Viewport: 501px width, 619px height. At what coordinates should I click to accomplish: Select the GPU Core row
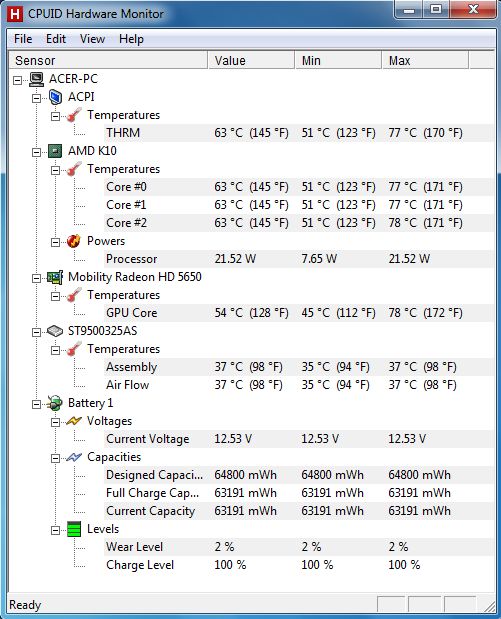click(299, 313)
